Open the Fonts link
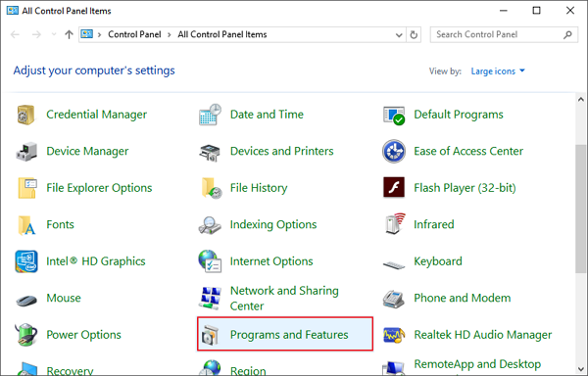 click(60, 224)
